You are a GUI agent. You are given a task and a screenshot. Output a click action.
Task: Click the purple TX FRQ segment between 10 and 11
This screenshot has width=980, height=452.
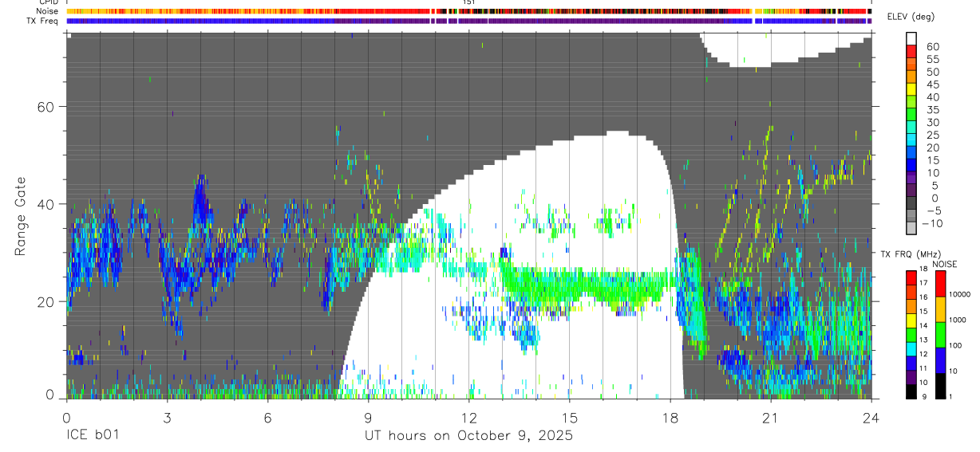[x=911, y=377]
